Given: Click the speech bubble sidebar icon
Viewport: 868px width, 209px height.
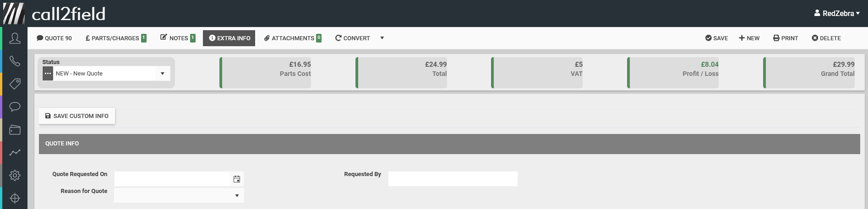Looking at the screenshot, I should [15, 107].
